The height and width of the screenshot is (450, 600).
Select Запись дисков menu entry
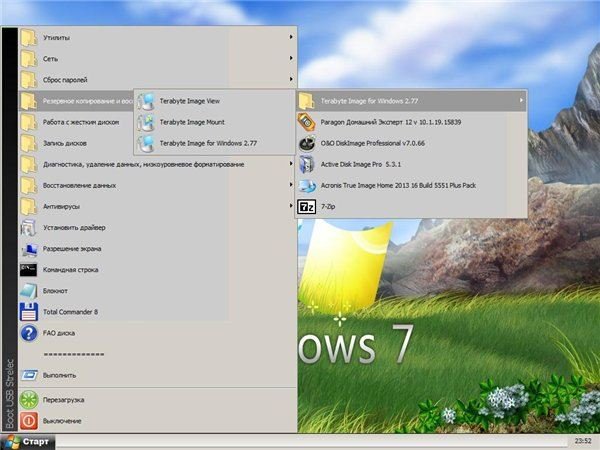tap(77, 143)
